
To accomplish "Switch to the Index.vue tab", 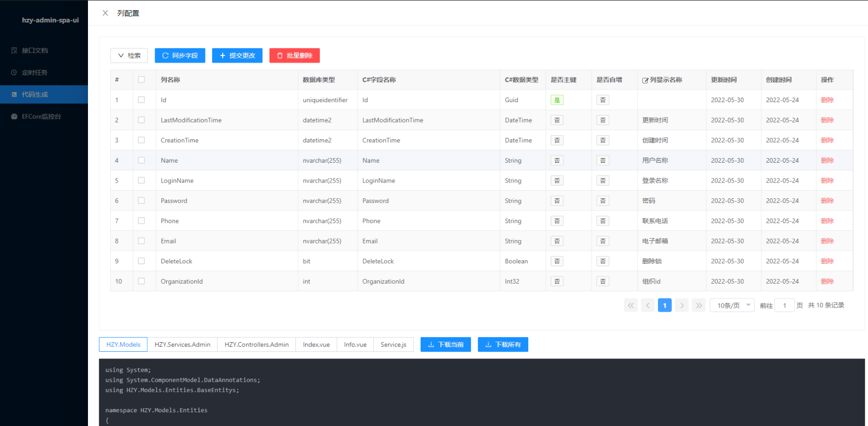I will coord(316,345).
